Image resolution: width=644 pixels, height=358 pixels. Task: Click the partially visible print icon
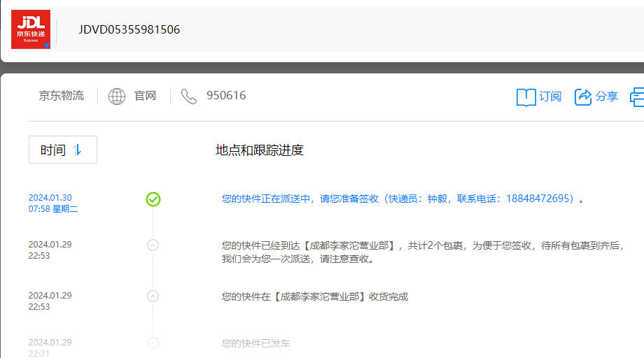(637, 96)
